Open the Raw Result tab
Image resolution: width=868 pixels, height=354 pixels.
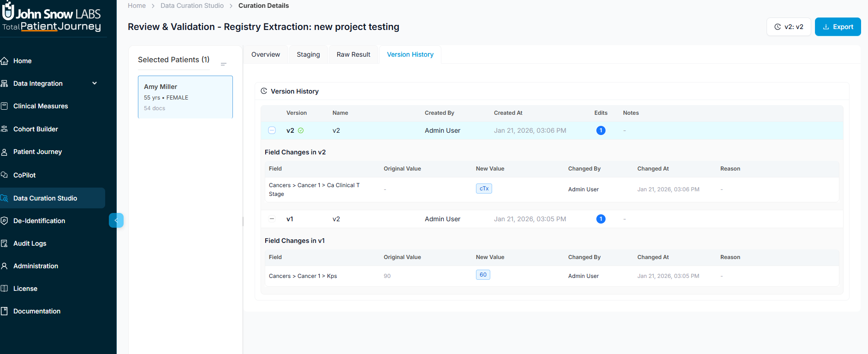tap(353, 54)
